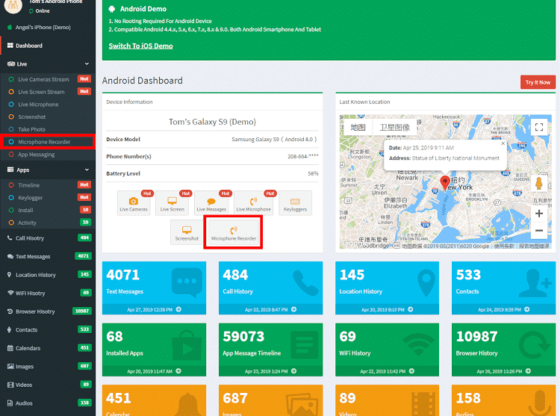Image resolution: width=560 pixels, height=416 pixels.
Task: Open the 89 Videos tile
Action: point(387,400)
